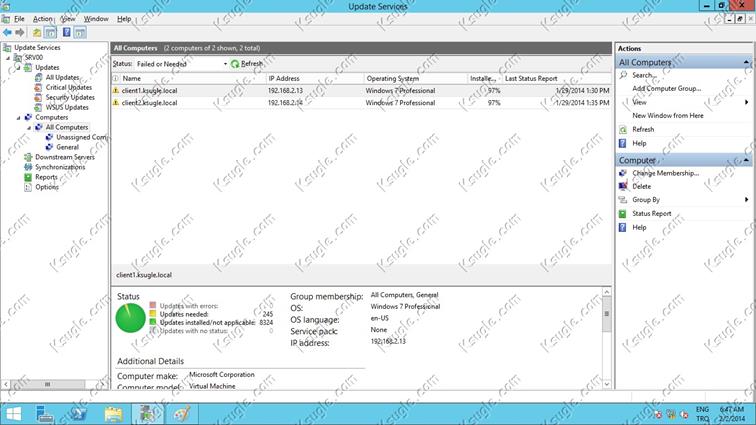The height and width of the screenshot is (425, 756).
Task: Open Downstream Servers node
Action: point(65,157)
